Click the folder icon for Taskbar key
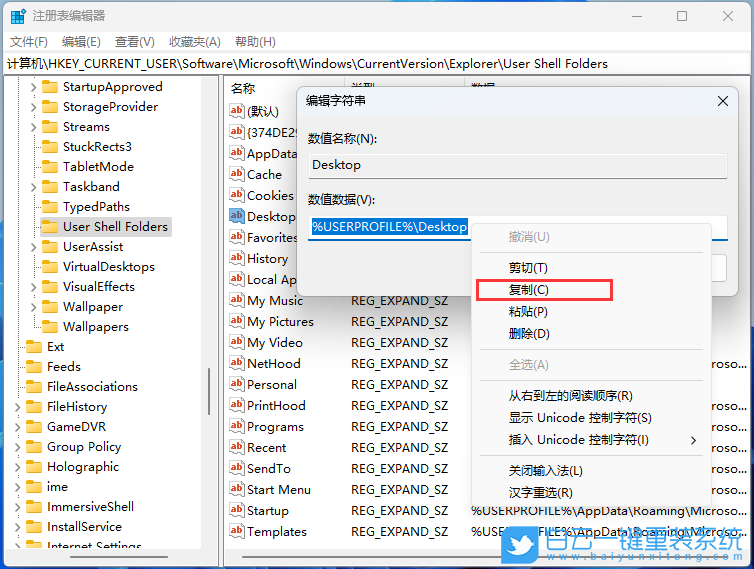 (x=49, y=187)
